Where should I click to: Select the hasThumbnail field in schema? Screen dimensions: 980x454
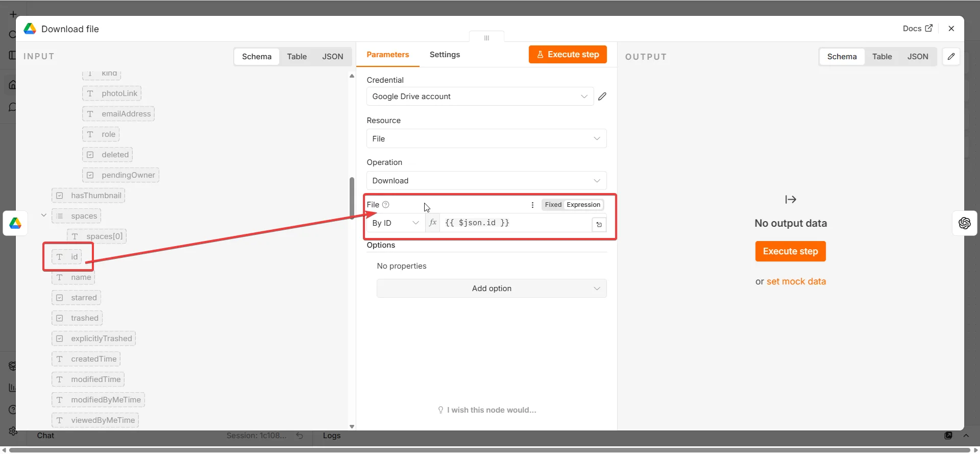tap(88, 196)
